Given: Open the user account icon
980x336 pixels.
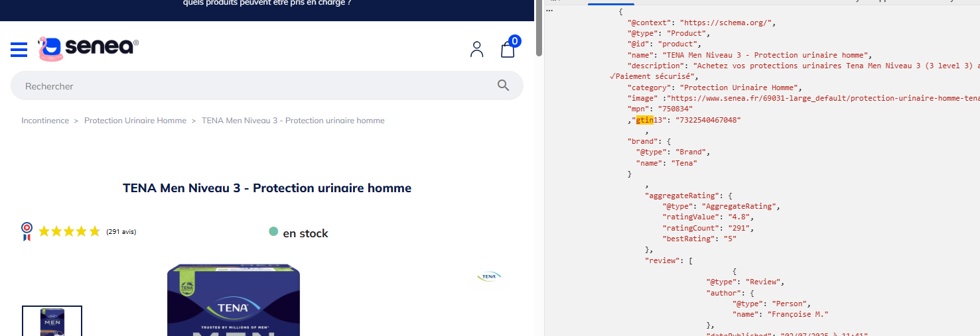Looking at the screenshot, I should (476, 49).
